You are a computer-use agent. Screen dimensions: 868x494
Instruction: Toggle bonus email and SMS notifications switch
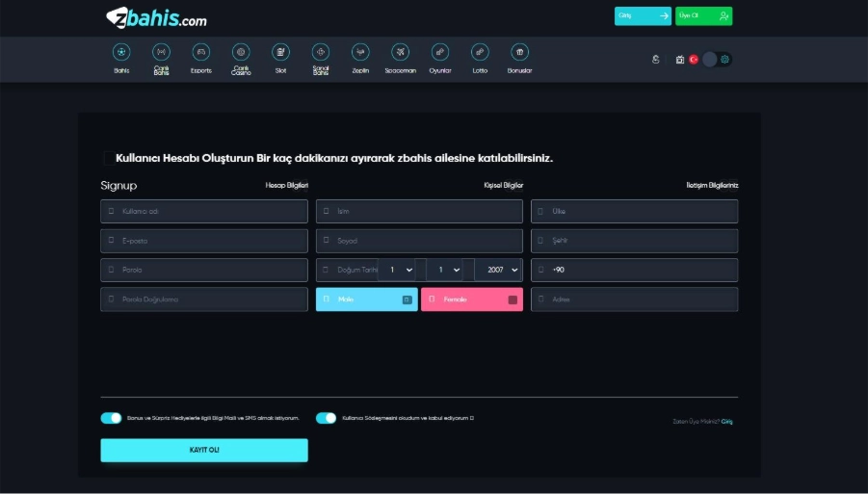pyautogui.click(x=111, y=418)
